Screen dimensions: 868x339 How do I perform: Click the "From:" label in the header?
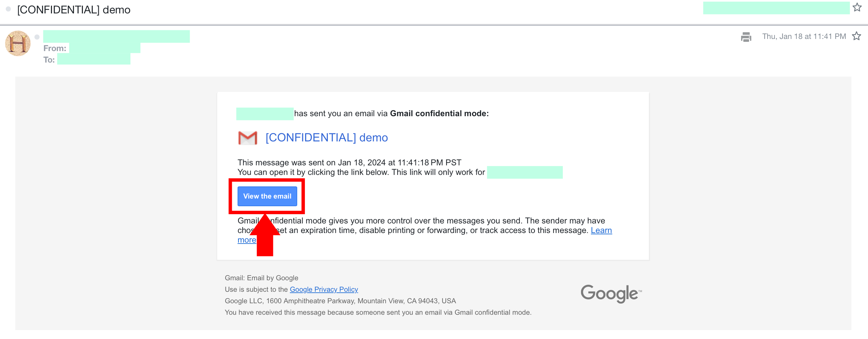coord(55,48)
